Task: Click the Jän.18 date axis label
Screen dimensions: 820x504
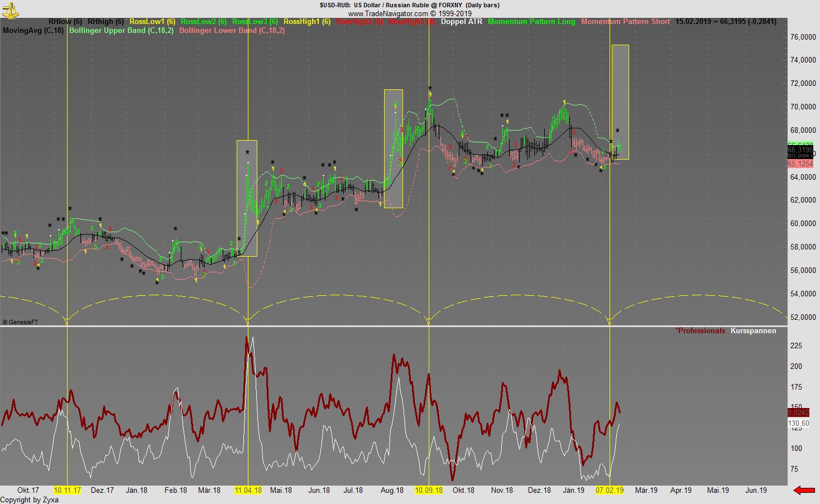Action: point(136,491)
